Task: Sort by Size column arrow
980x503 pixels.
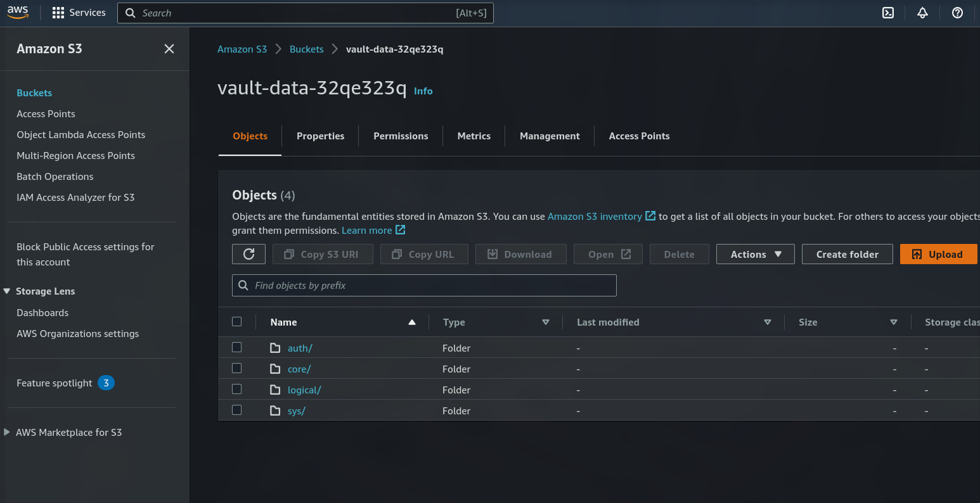Action: 894,322
